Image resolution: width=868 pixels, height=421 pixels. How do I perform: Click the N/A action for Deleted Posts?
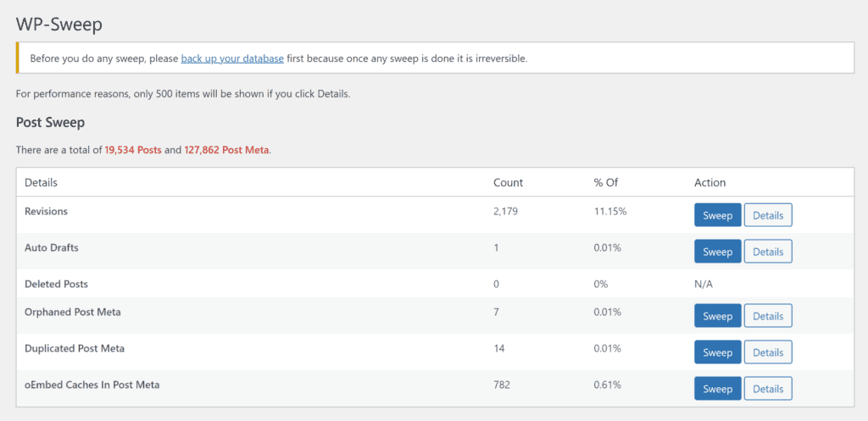point(704,284)
